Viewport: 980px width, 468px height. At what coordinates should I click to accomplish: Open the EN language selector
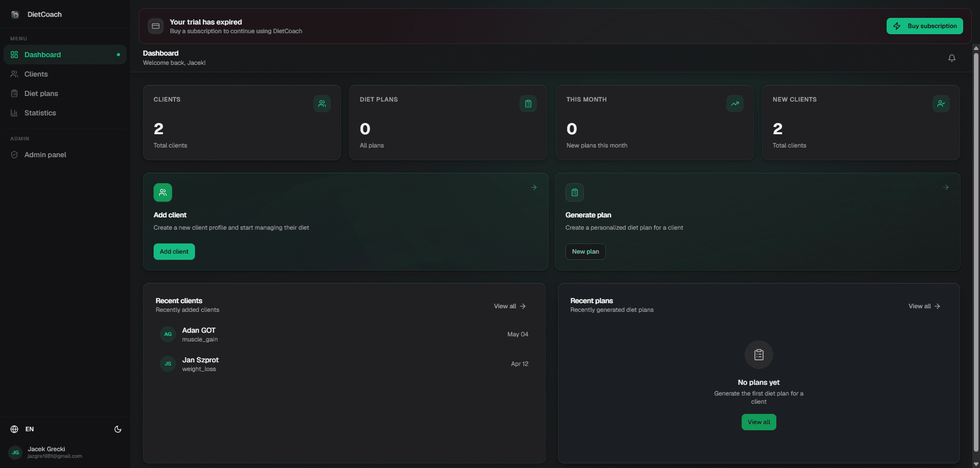tap(22, 429)
